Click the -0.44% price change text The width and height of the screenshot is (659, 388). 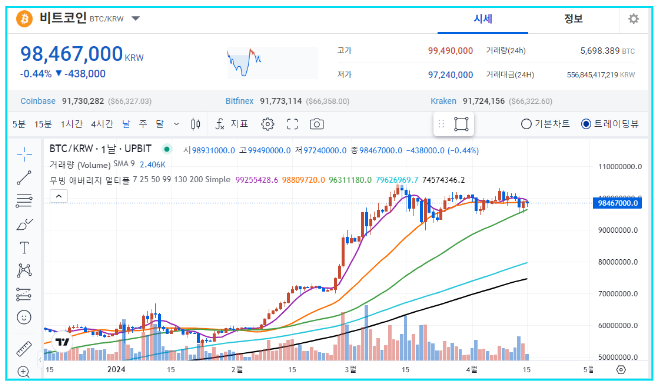[36, 74]
